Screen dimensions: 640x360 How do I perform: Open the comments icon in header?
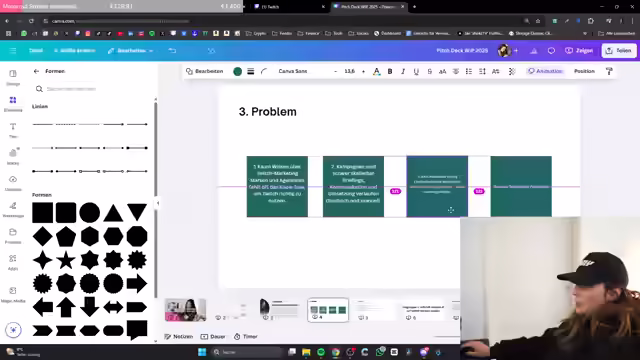click(x=551, y=51)
